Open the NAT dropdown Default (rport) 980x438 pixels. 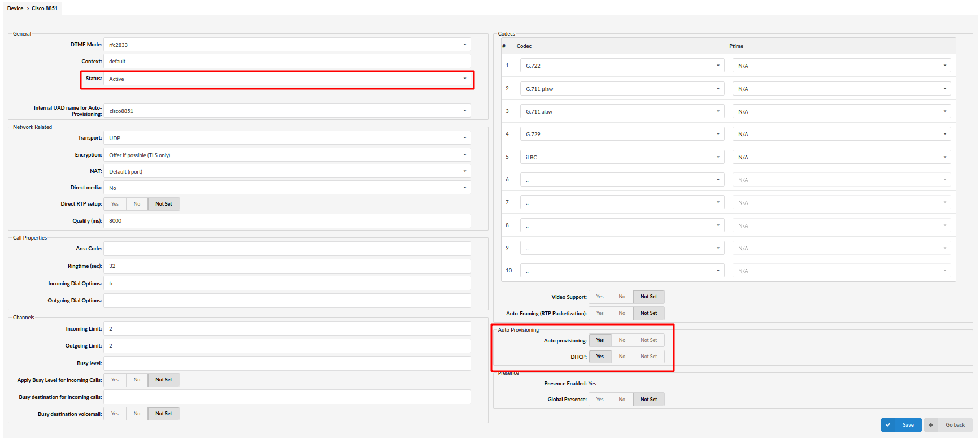tap(287, 171)
